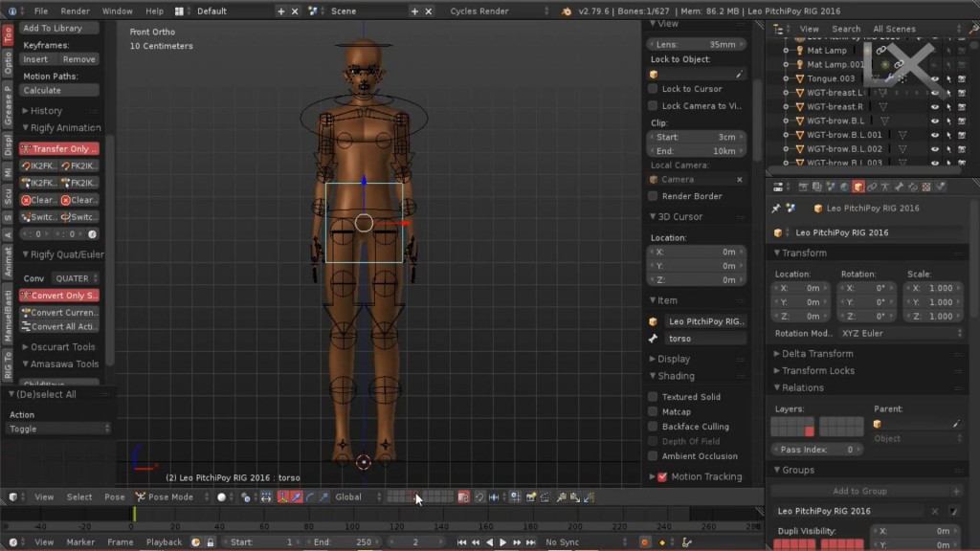Disable the Motion Tracking checkbox
Image resolution: width=980 pixels, height=551 pixels.
pos(660,476)
